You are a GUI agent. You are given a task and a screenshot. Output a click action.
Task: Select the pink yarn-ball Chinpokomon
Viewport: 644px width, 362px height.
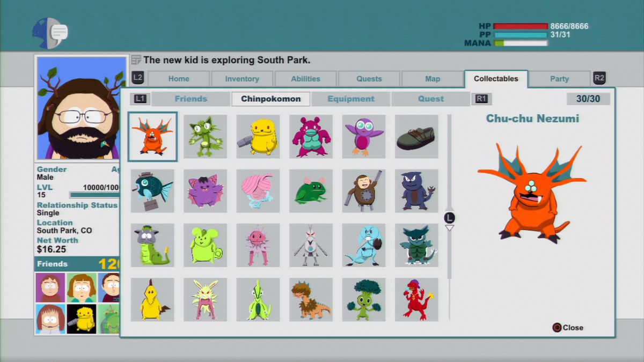(258, 191)
